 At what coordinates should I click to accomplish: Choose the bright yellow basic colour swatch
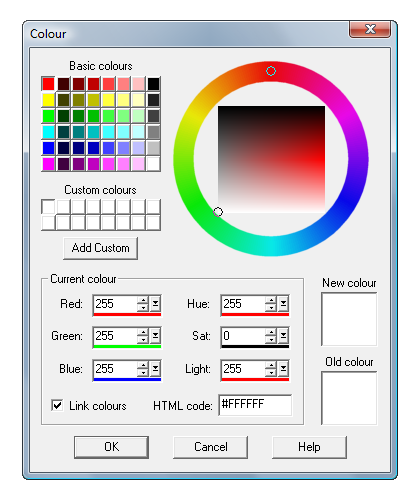coord(48,100)
